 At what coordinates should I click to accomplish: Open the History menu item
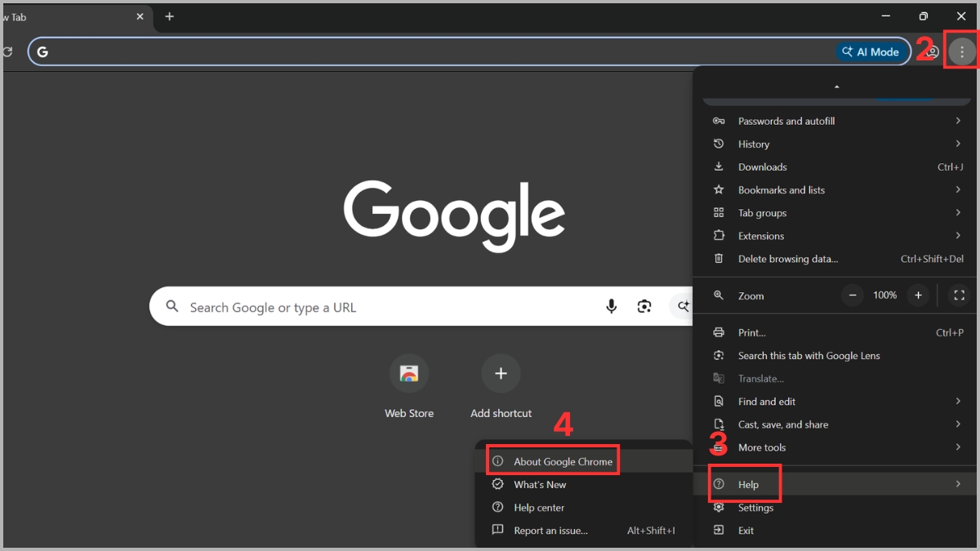tap(835, 144)
